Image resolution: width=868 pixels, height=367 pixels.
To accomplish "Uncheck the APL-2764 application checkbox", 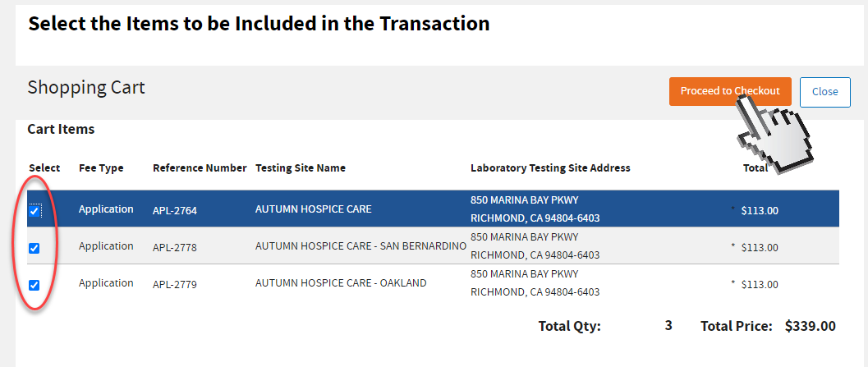I will point(34,211).
